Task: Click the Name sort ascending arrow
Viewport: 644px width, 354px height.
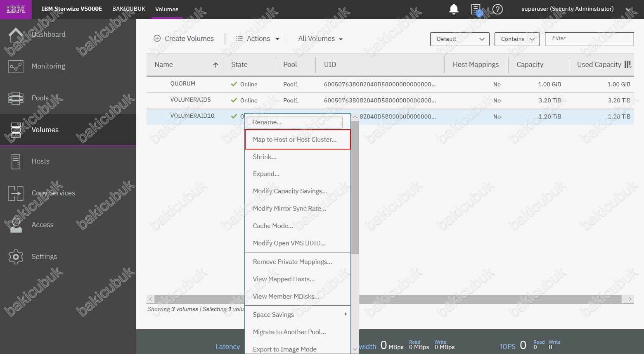Action: (215, 65)
